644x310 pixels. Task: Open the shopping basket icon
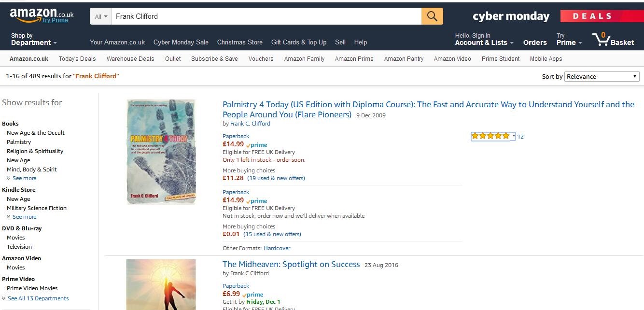pyautogui.click(x=603, y=39)
